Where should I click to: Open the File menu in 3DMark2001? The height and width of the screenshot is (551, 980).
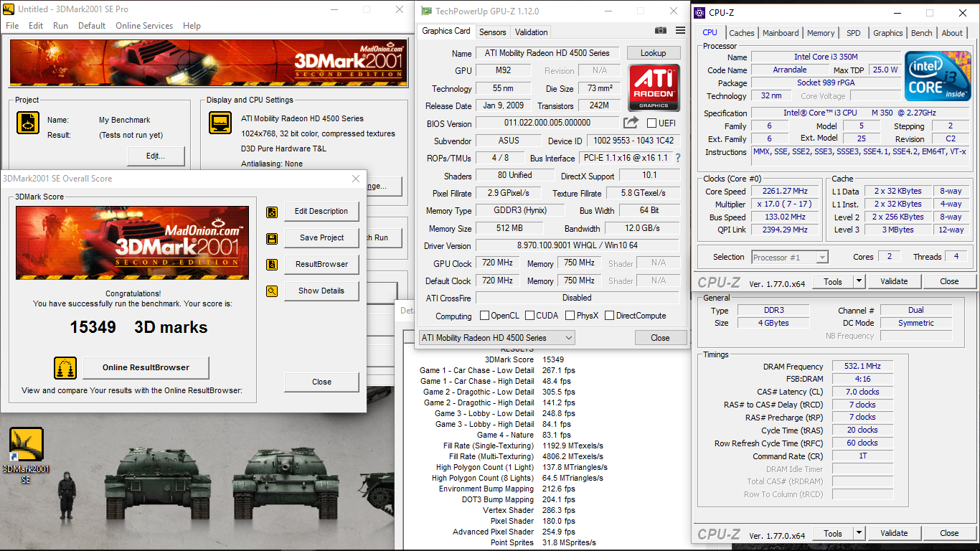pyautogui.click(x=12, y=26)
